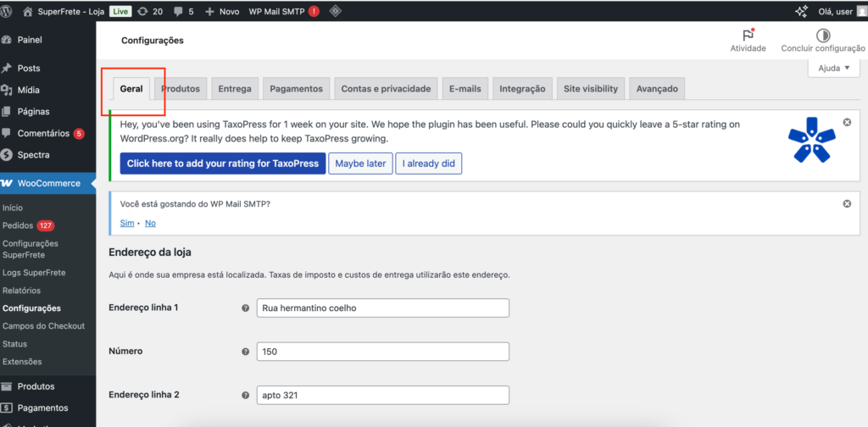Click Endereço linha 2 input field
The image size is (868, 427).
(x=383, y=396)
